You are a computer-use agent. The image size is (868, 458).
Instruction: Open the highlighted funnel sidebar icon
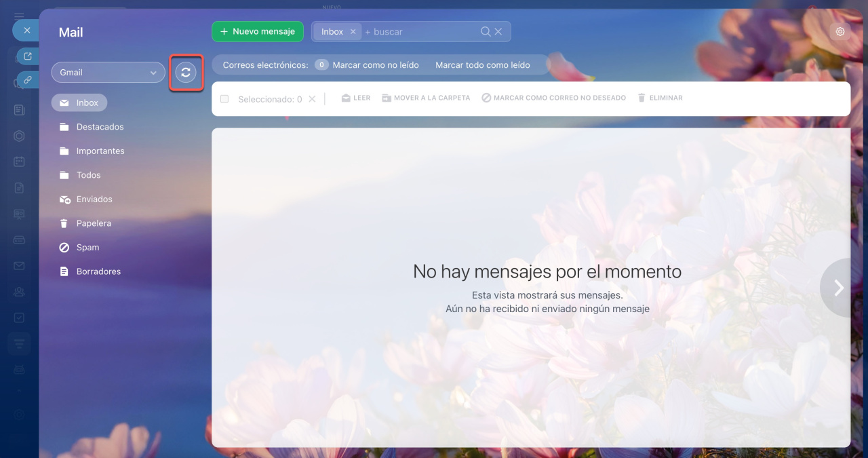pyautogui.click(x=19, y=343)
